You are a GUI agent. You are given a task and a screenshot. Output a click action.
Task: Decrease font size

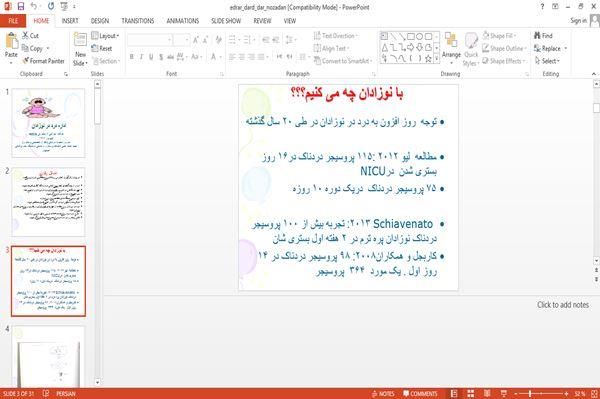point(205,39)
